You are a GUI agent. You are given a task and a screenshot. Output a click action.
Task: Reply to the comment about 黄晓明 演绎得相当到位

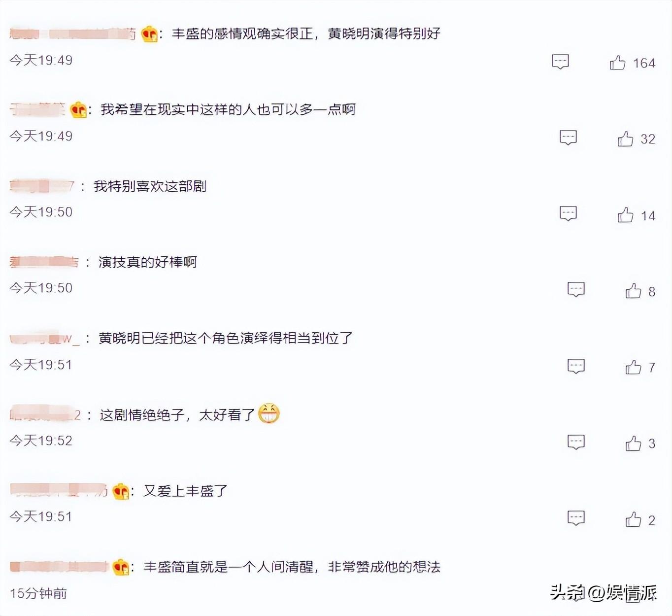coord(576,366)
